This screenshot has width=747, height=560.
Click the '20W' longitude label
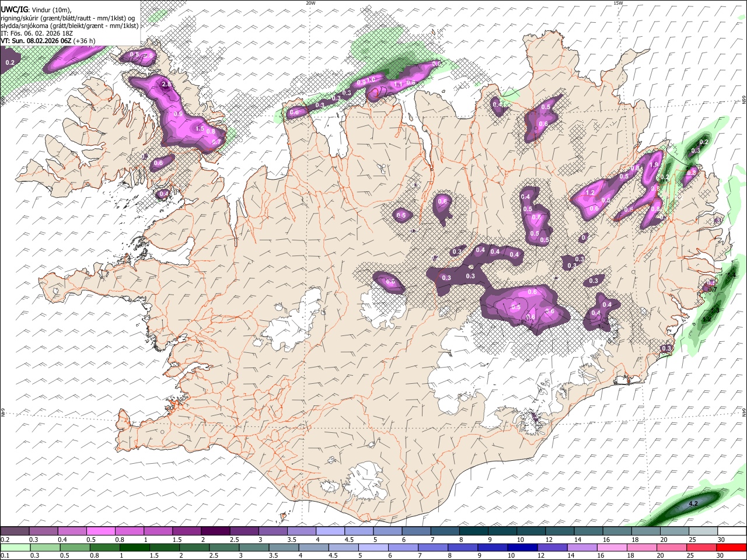(x=310, y=3)
